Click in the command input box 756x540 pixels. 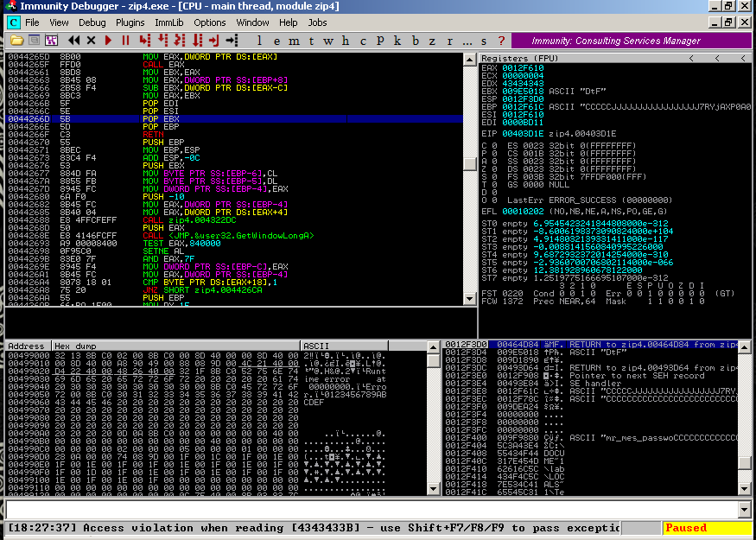(372, 509)
